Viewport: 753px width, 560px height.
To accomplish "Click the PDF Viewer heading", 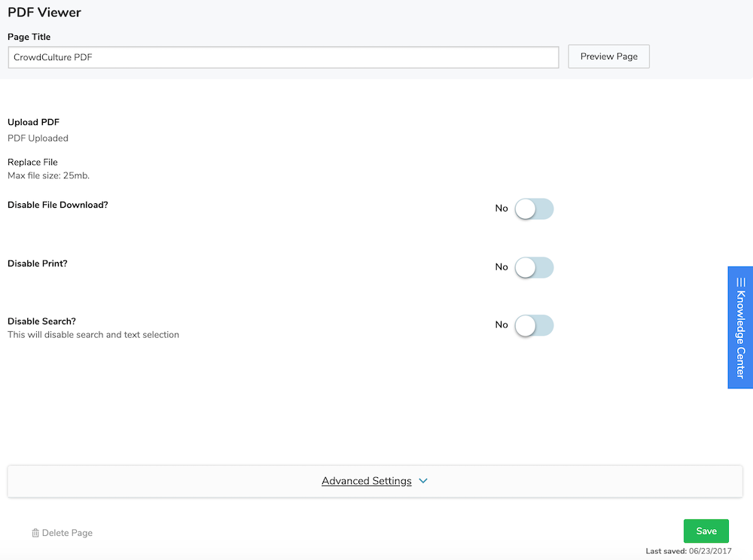I will pos(44,13).
